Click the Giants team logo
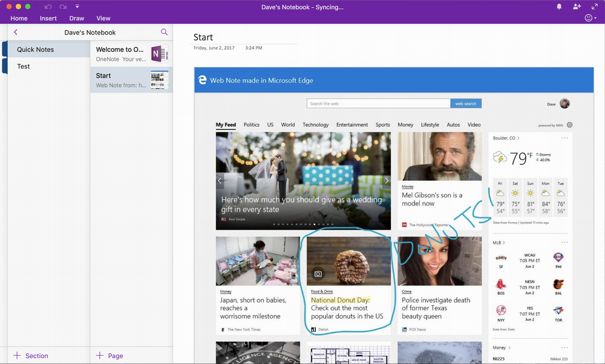Viewport: 605px width, 364px height. (x=501, y=258)
